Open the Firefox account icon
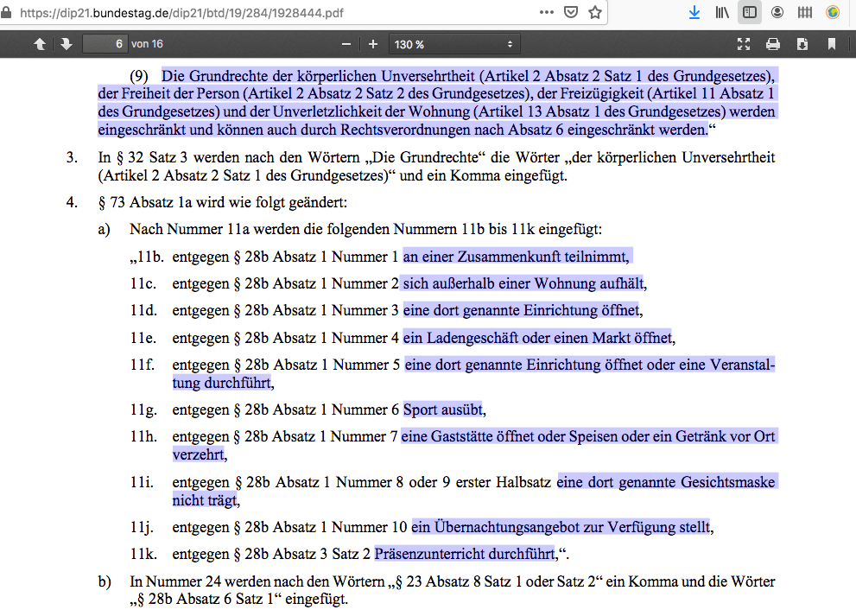 tap(777, 12)
